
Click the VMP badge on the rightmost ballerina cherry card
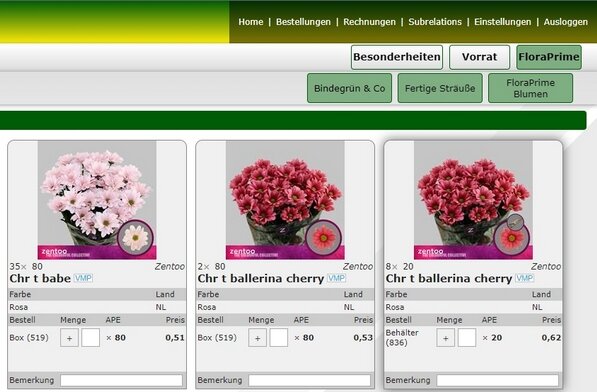pos(525,278)
